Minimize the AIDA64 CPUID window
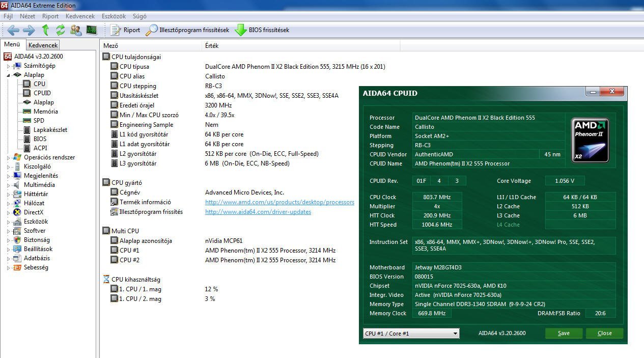Image resolution: width=644 pixels, height=358 pixels. tap(592, 92)
